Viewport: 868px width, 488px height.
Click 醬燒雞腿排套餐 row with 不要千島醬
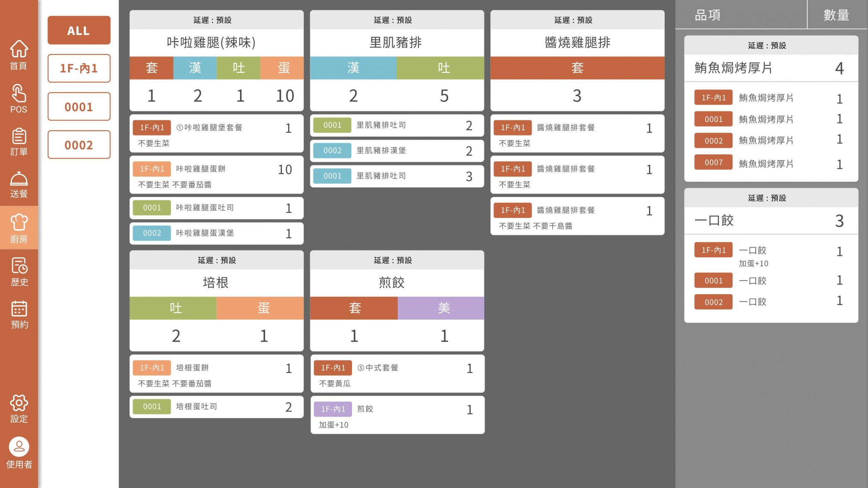[x=577, y=216]
